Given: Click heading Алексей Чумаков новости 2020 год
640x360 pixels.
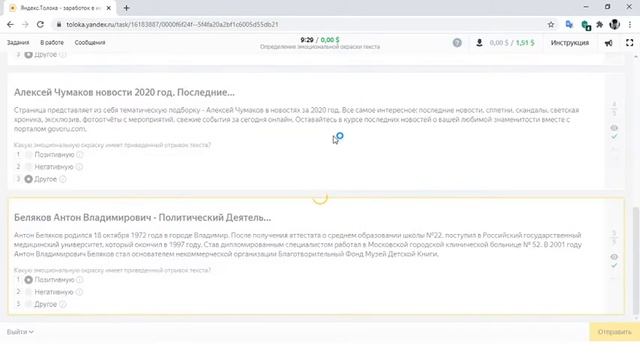Looking at the screenshot, I should pyautogui.click(x=124, y=93).
